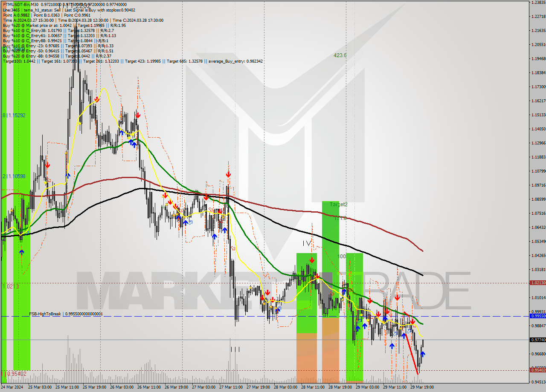The image size is (546, 392).
Task: Click the 'I V' wave label
Action: coord(306,243)
